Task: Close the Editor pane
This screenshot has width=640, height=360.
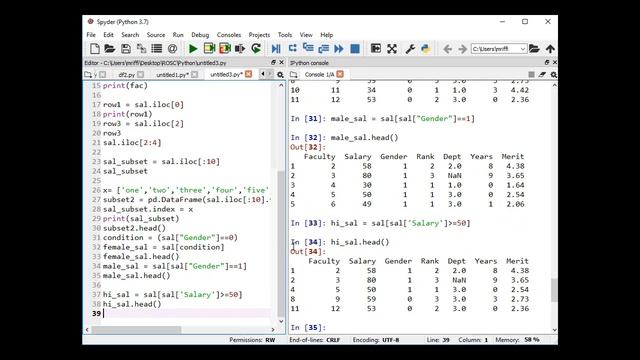Action: click(281, 62)
